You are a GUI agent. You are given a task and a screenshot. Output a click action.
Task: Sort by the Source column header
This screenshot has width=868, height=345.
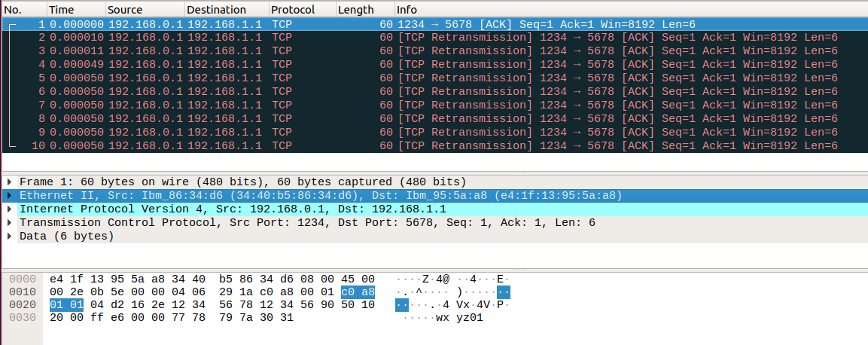click(x=145, y=9)
